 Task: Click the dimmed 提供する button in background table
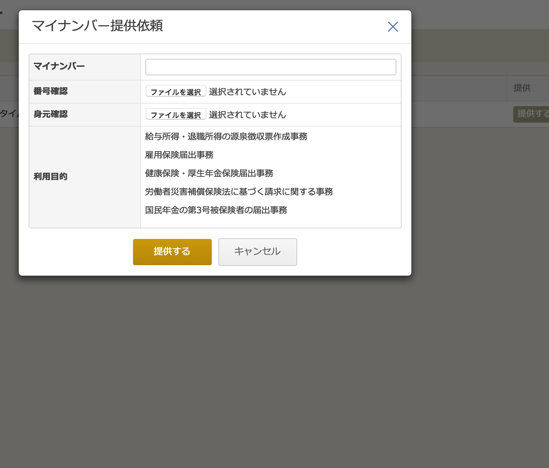coord(531,114)
